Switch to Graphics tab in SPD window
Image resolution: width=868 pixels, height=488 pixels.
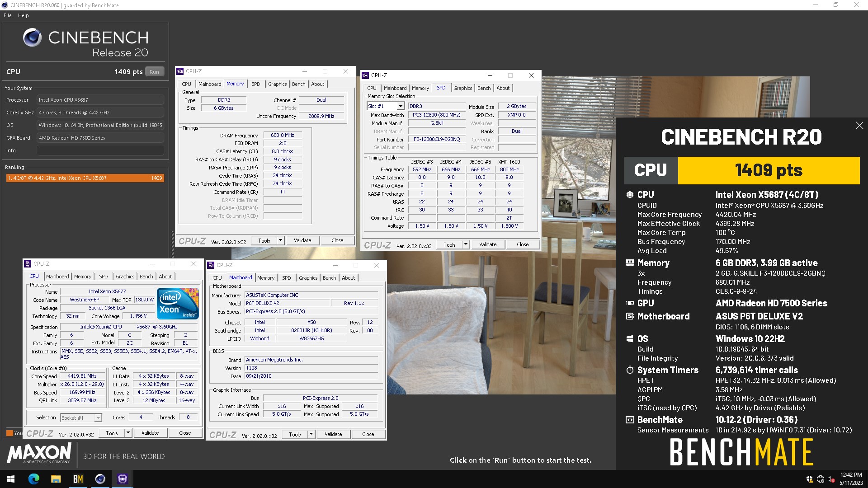point(463,88)
